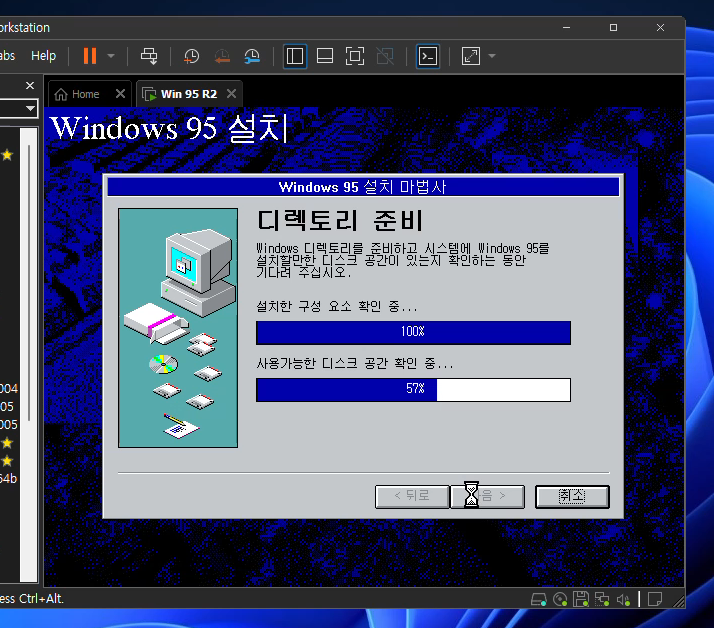The image size is (714, 628).
Task: Click the 100% progress bar
Action: (413, 332)
